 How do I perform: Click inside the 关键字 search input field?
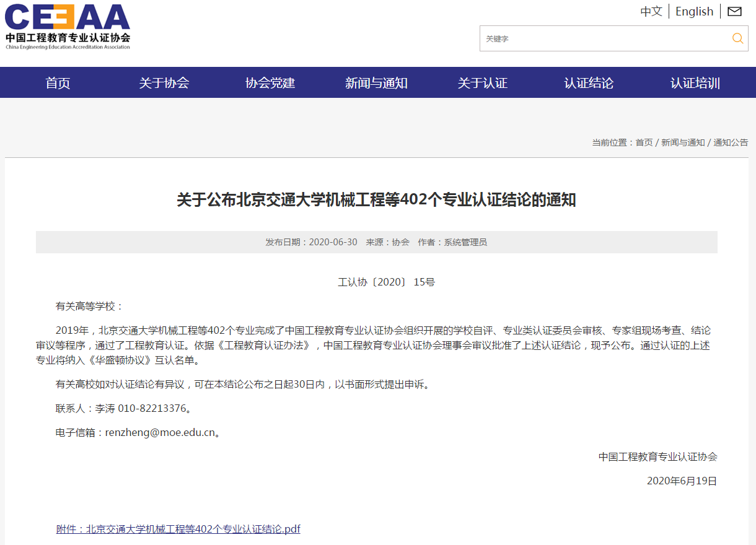[x=589, y=38]
